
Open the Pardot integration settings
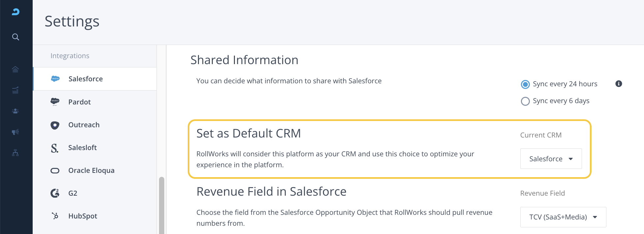[80, 102]
